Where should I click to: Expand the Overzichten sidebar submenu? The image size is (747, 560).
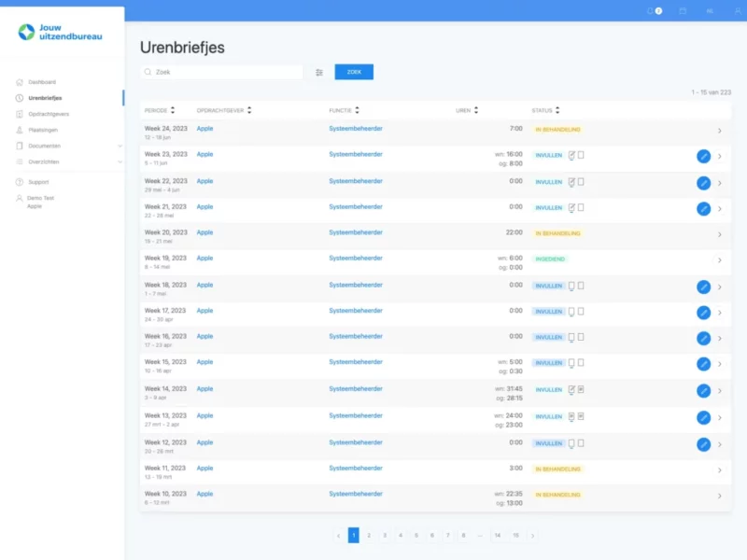[x=120, y=161]
